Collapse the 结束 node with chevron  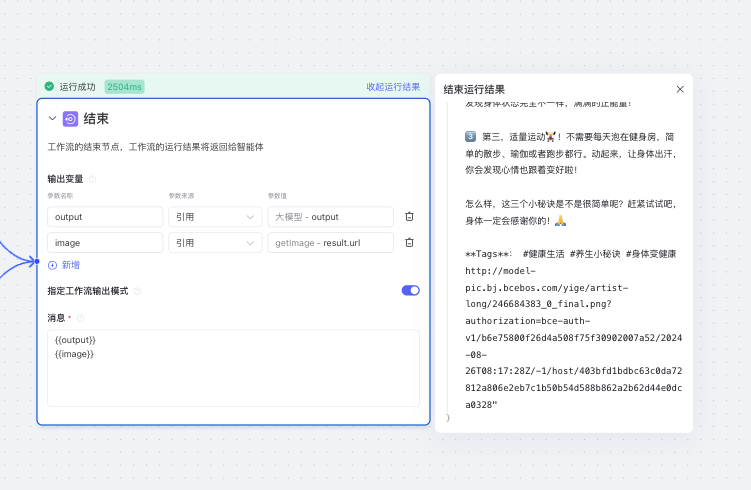click(x=52, y=119)
